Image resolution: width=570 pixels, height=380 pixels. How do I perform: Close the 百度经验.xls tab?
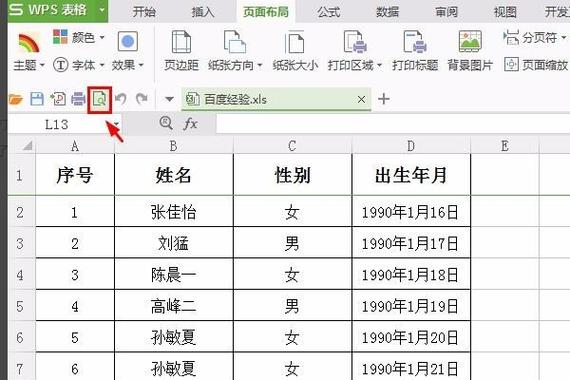coord(361,99)
